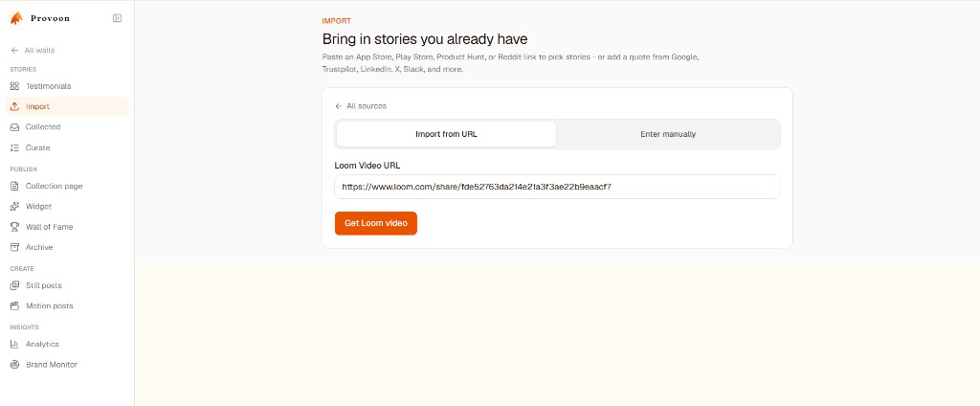Screen dimensions: 980x406
Task: Open Collection page under Publish
Action: (x=67, y=186)
